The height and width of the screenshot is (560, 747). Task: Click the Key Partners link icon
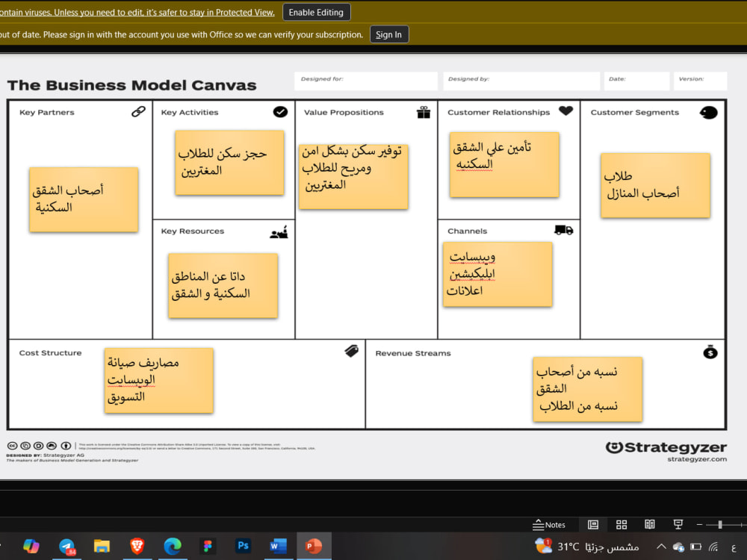coord(139,111)
